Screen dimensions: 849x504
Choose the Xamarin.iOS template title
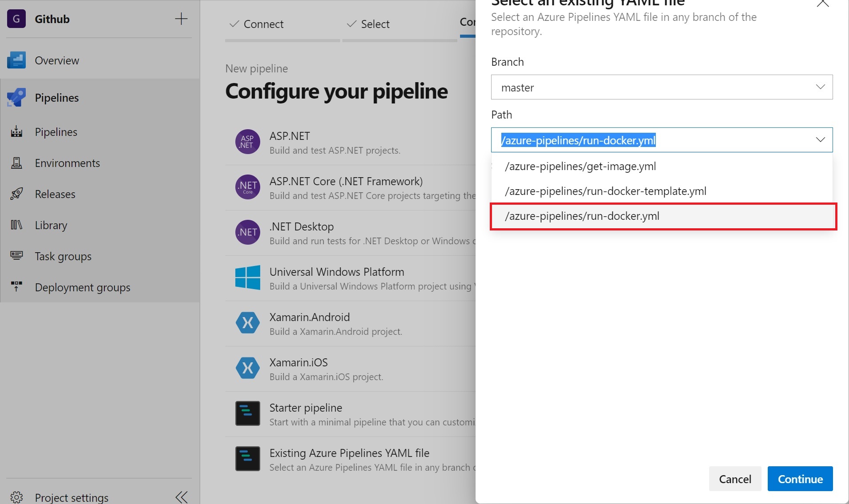pos(298,362)
